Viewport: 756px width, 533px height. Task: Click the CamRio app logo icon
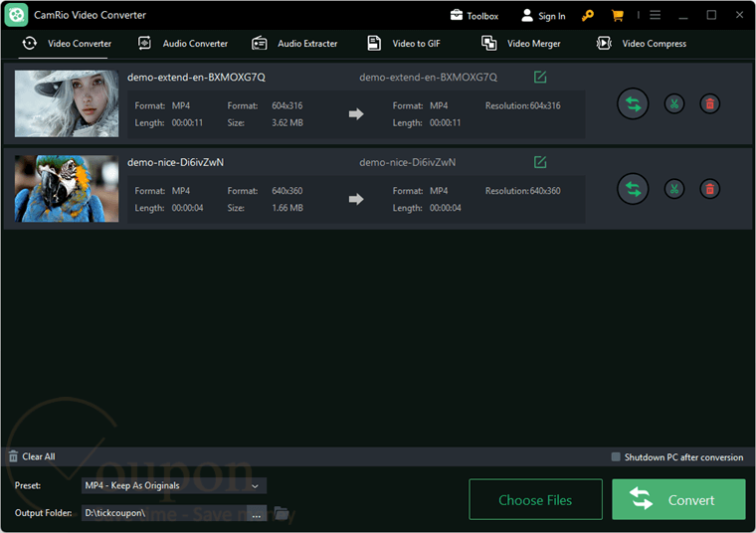pyautogui.click(x=16, y=15)
